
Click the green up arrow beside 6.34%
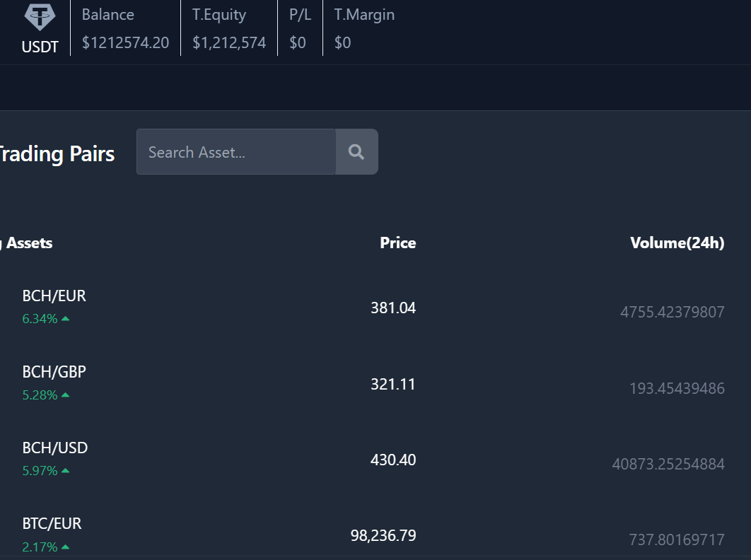click(66, 319)
